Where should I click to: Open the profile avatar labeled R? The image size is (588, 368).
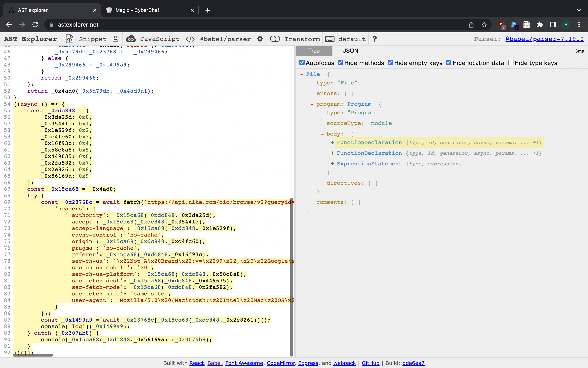coord(566,25)
